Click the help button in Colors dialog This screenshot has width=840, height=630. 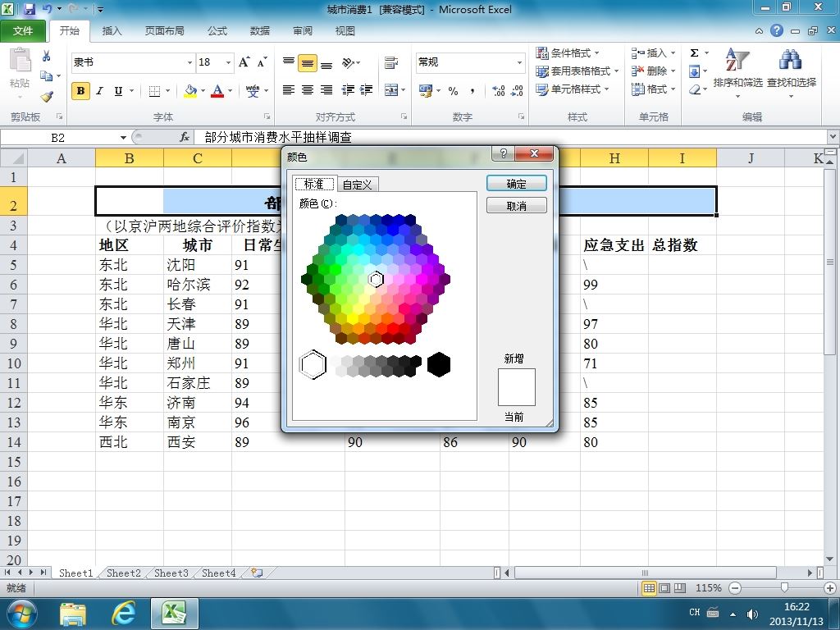503,153
